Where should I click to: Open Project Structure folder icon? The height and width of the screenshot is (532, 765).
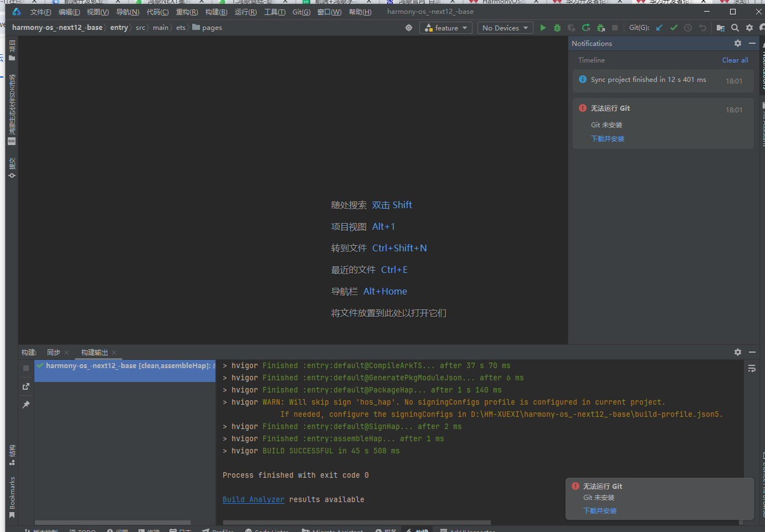point(721,28)
